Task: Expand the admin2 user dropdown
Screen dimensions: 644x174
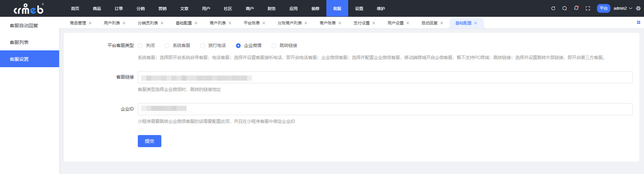Action: 622,8
